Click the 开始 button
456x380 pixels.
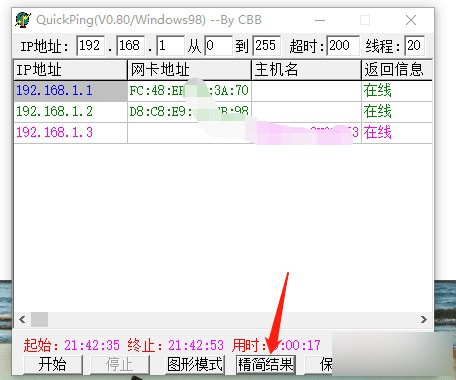pos(53,364)
